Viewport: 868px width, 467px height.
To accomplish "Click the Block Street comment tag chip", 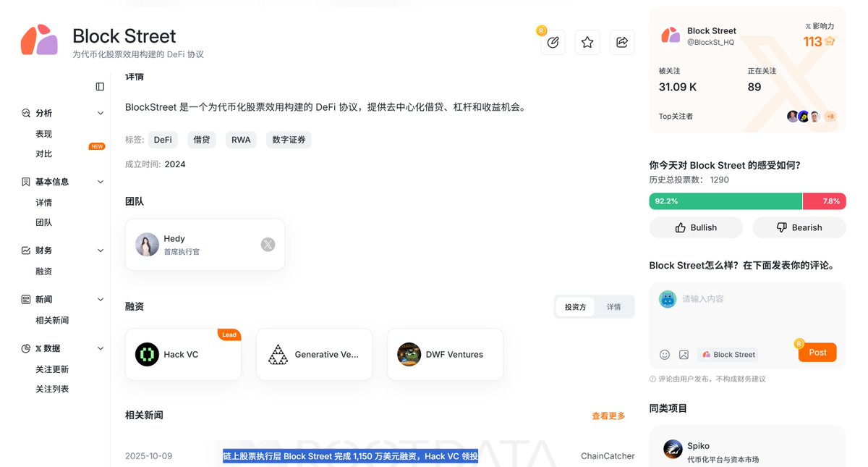I will click(x=728, y=355).
